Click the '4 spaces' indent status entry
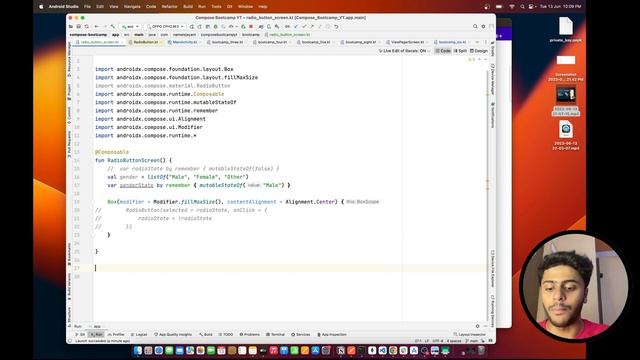 [x=454, y=341]
